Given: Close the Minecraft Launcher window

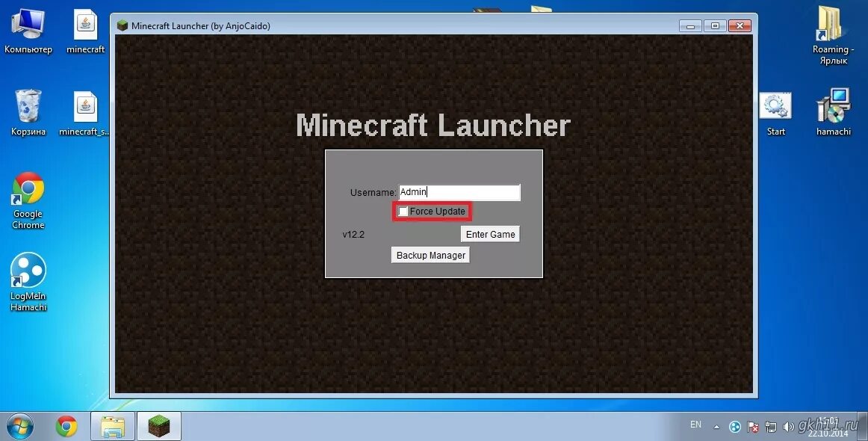Looking at the screenshot, I should [x=740, y=26].
